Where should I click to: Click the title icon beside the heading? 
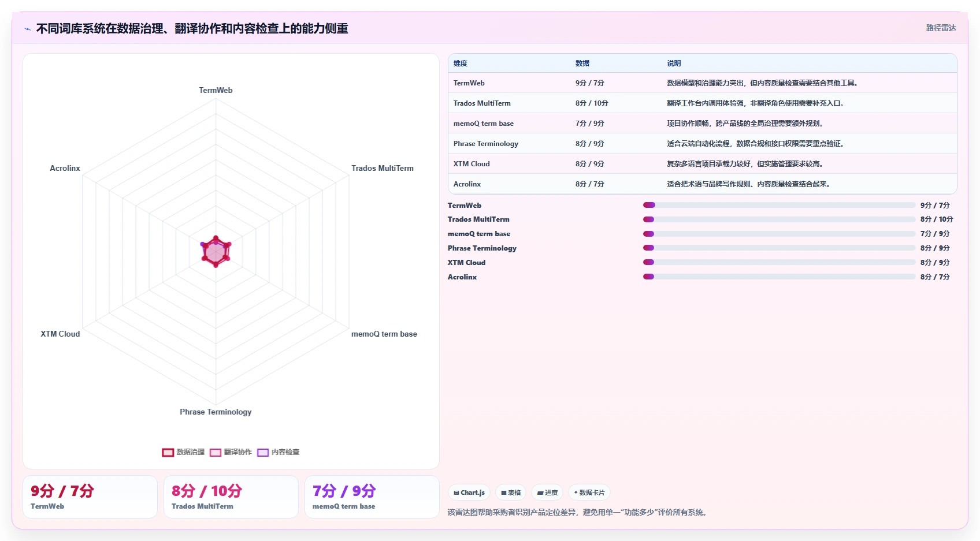coord(27,29)
